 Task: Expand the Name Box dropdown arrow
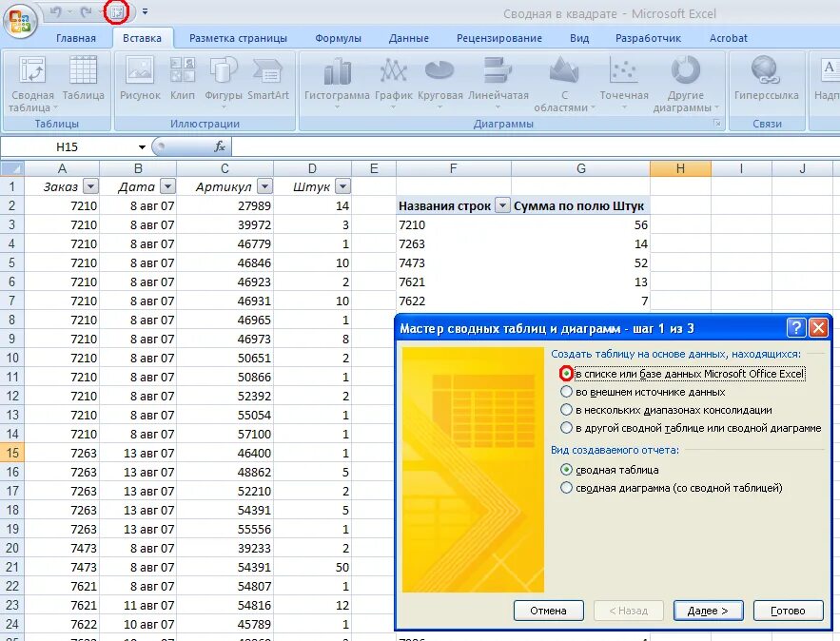tap(142, 146)
